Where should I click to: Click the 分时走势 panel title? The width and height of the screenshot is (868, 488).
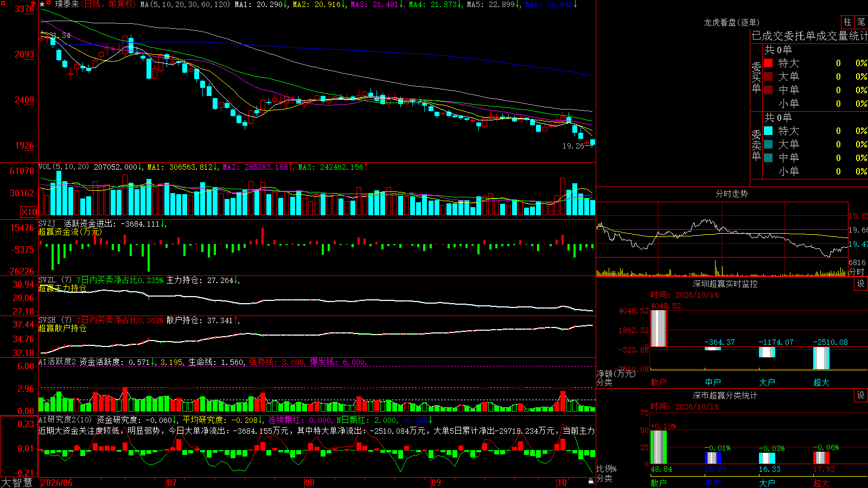(731, 194)
